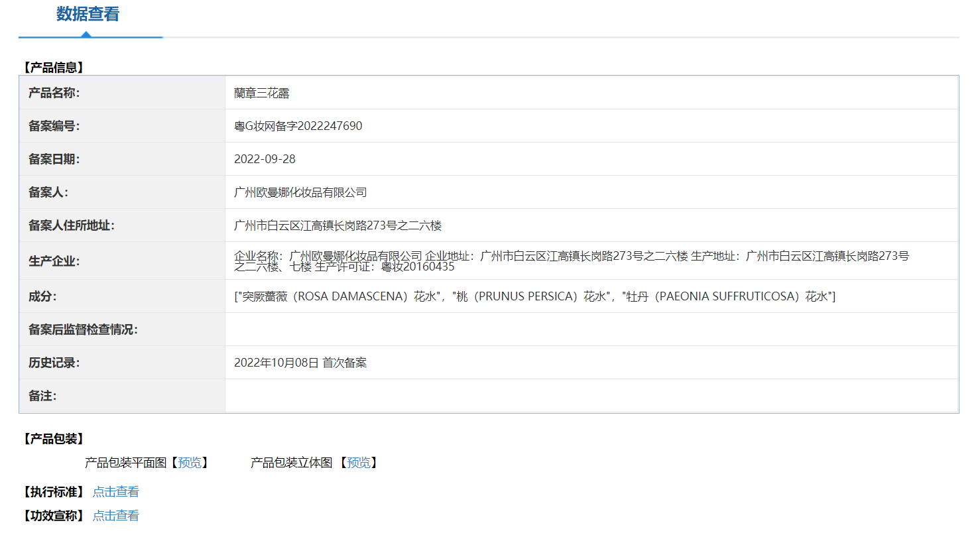The height and width of the screenshot is (541, 980).
Task: Click the 历史记录 label cell
Action: pos(122,363)
